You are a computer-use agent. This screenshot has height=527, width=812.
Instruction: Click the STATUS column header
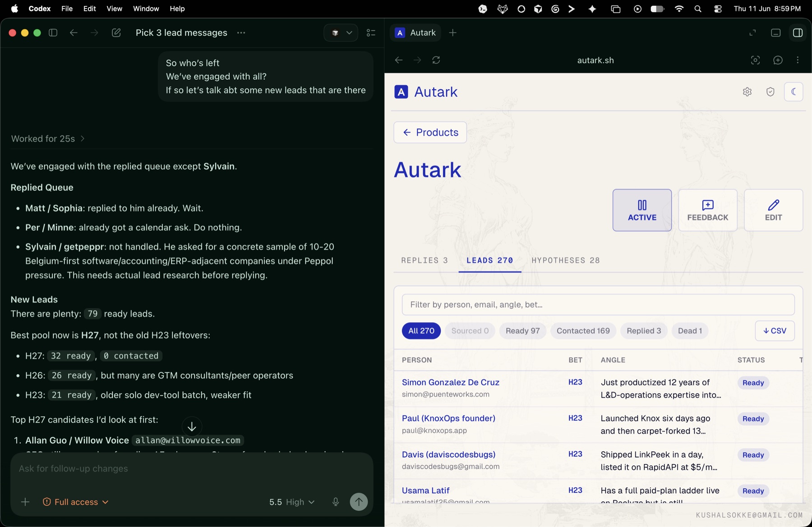[751, 360]
